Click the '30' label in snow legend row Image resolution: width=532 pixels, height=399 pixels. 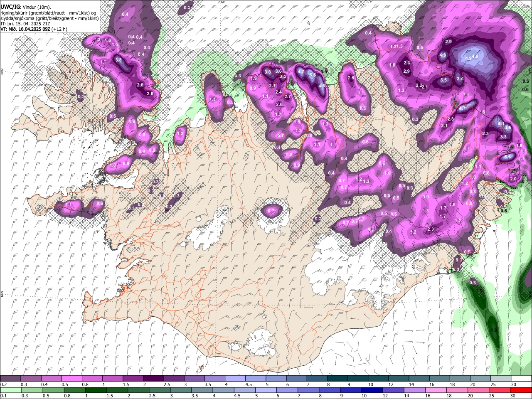(x=514, y=384)
